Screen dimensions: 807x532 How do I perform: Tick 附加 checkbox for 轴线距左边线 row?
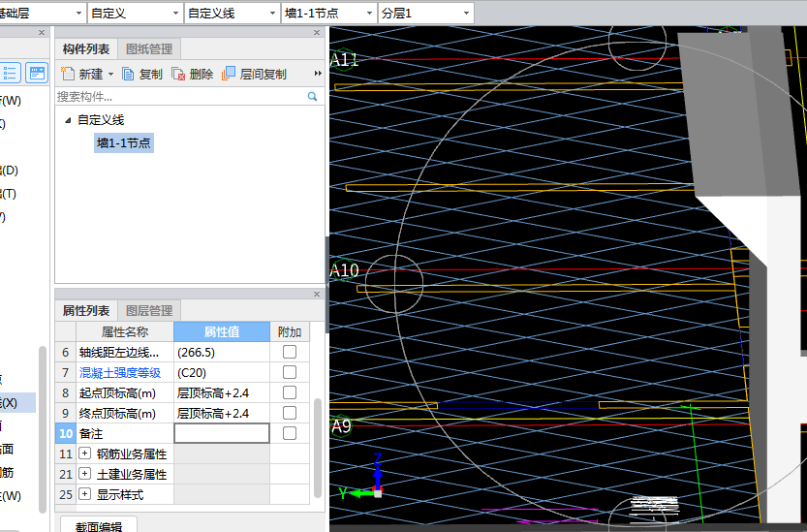[x=290, y=352]
